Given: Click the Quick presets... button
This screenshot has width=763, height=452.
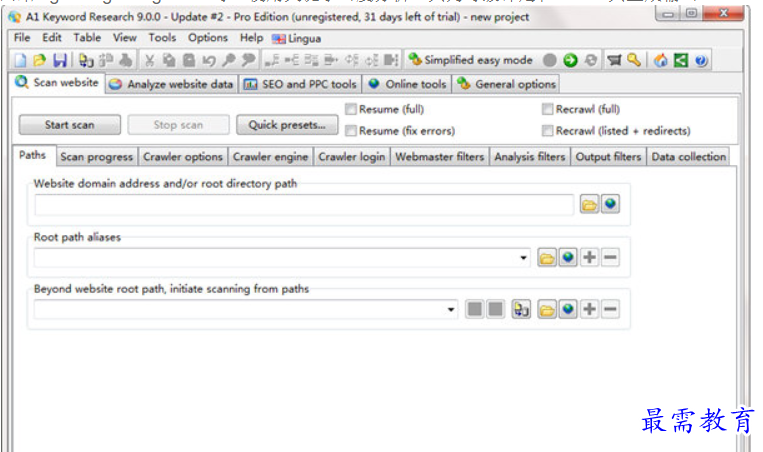Looking at the screenshot, I should [x=287, y=125].
